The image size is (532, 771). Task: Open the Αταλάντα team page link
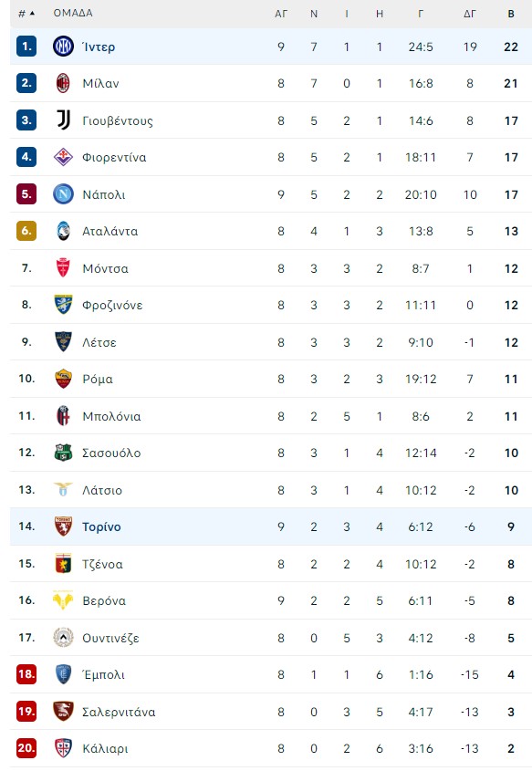(110, 231)
